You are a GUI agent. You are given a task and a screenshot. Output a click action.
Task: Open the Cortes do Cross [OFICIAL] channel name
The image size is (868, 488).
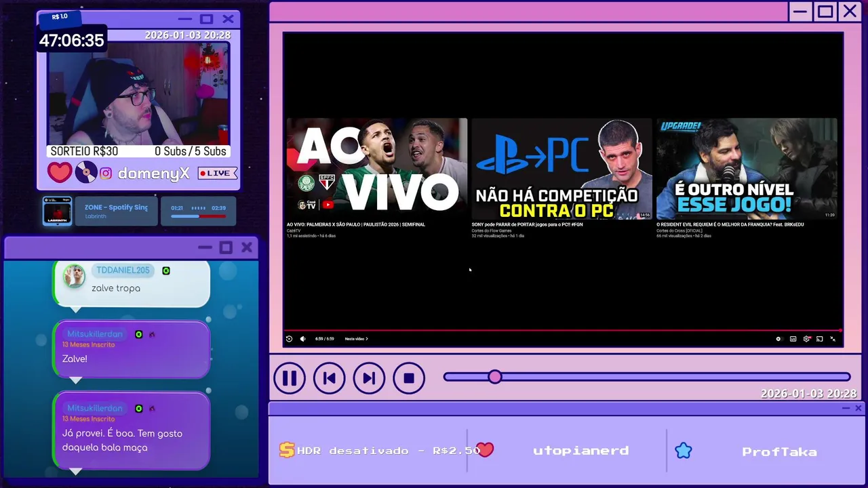(679, 230)
